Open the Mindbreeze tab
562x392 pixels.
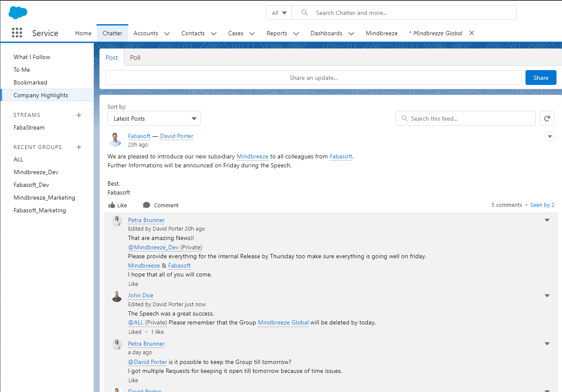(382, 33)
